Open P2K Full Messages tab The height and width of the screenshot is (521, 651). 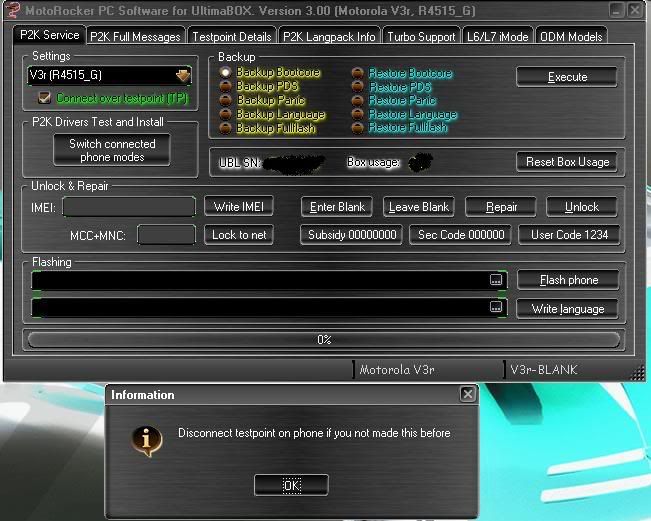(135, 37)
